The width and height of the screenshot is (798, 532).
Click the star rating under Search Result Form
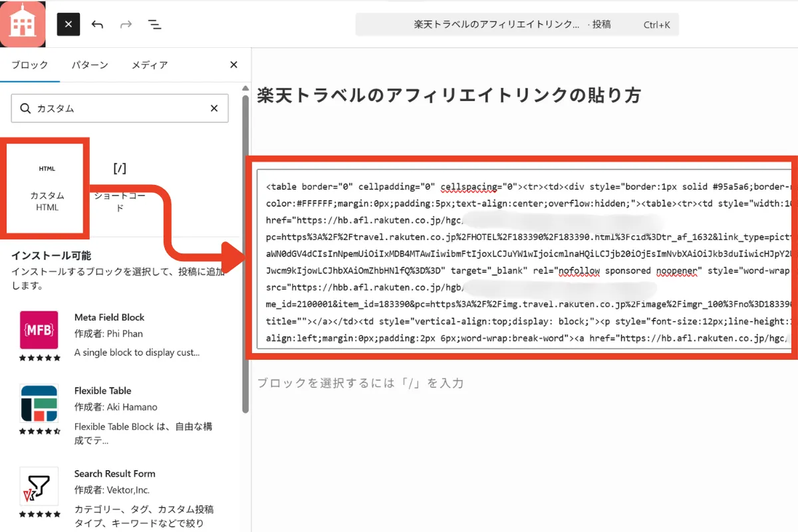pos(39,515)
